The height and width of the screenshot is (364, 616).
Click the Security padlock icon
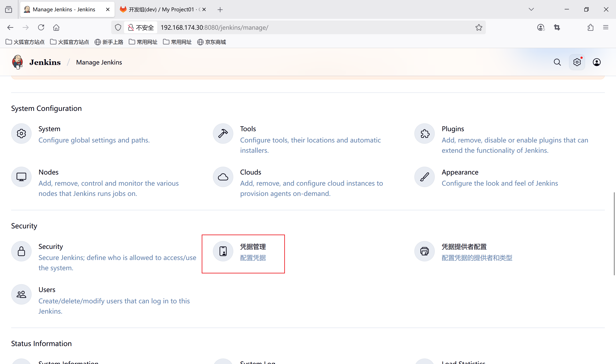(x=21, y=251)
